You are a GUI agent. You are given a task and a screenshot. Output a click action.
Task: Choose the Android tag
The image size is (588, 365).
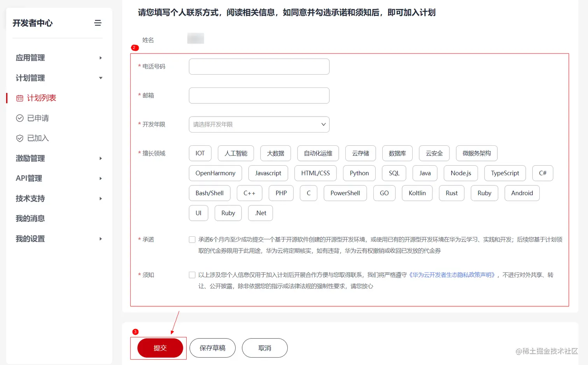[x=522, y=193]
